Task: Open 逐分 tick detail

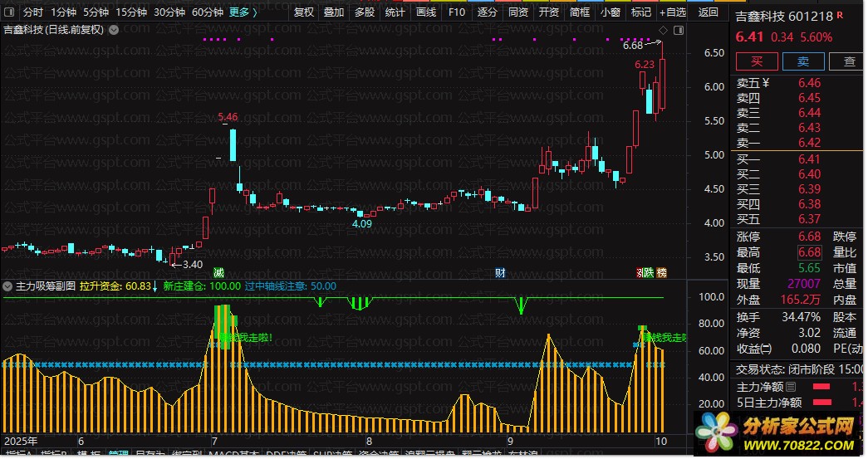Action: click(487, 12)
